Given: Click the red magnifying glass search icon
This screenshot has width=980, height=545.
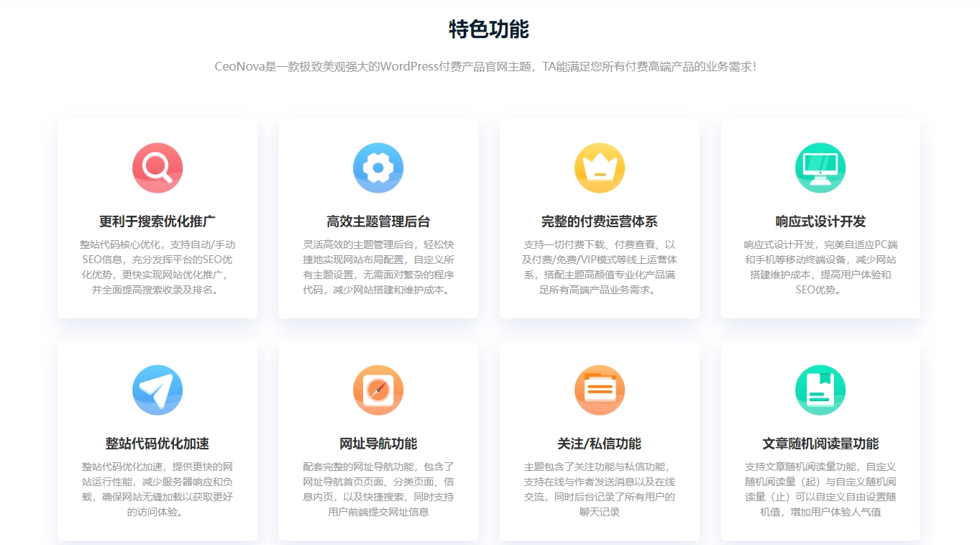Looking at the screenshot, I should tap(157, 168).
